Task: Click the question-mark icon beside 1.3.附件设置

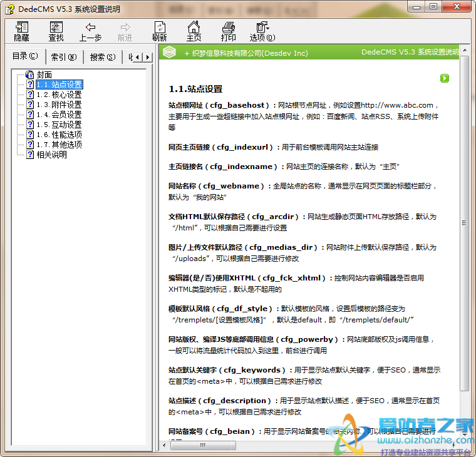Action: [30, 105]
